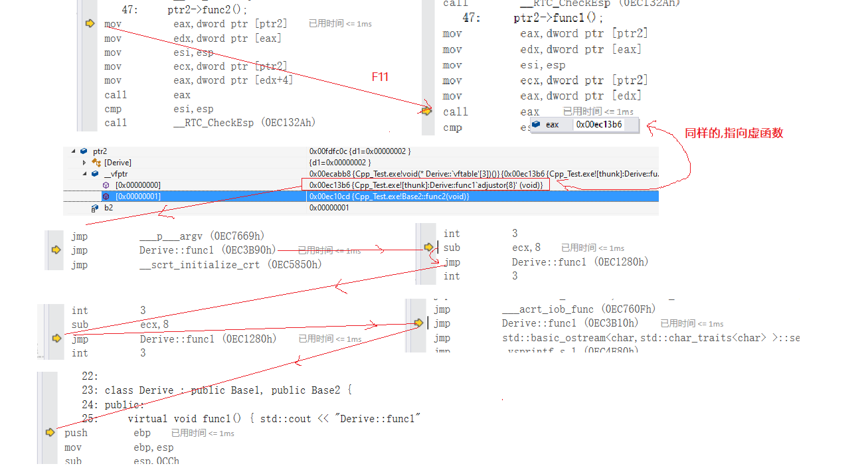Click the yellow arrow next to sub ecx,8
This screenshot has height=468, width=868.
point(428,247)
